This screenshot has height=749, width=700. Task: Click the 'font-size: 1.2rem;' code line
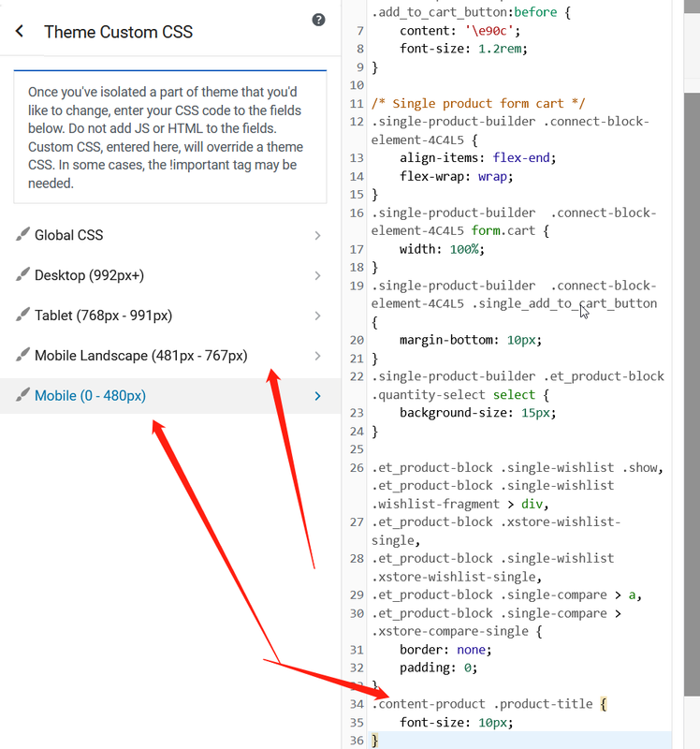[x=463, y=49]
